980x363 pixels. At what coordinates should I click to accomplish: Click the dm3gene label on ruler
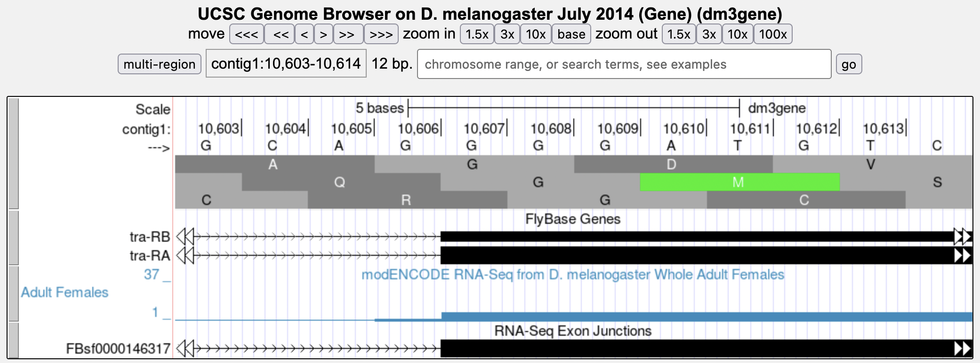[777, 108]
